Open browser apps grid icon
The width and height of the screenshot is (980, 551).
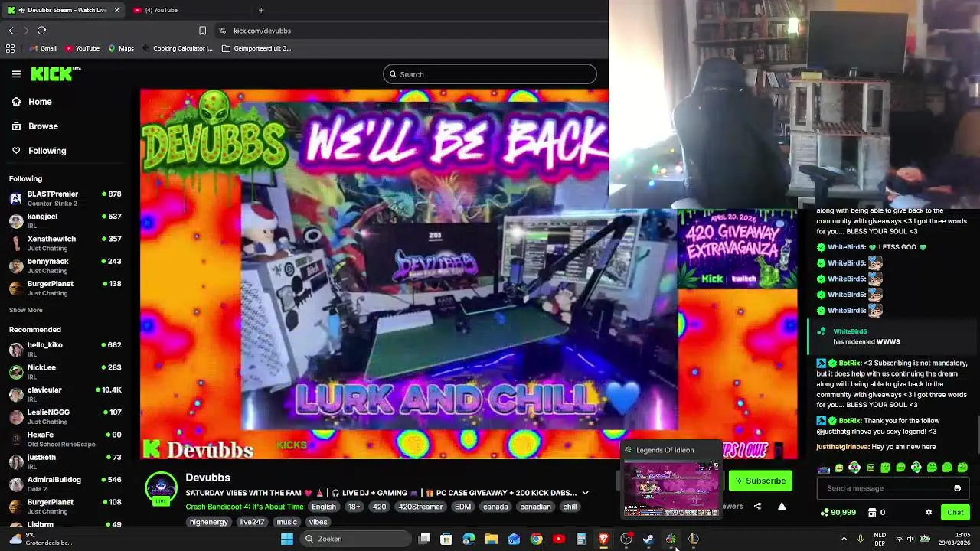[x=10, y=48]
